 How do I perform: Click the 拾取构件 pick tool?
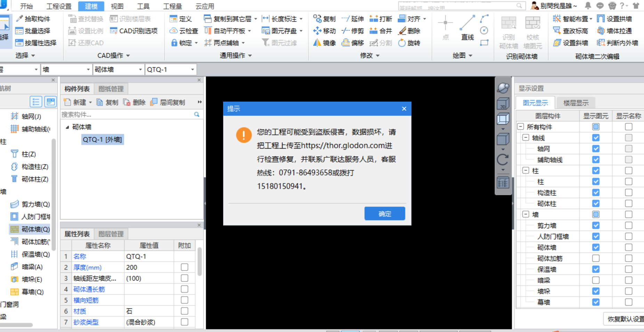pyautogui.click(x=33, y=19)
